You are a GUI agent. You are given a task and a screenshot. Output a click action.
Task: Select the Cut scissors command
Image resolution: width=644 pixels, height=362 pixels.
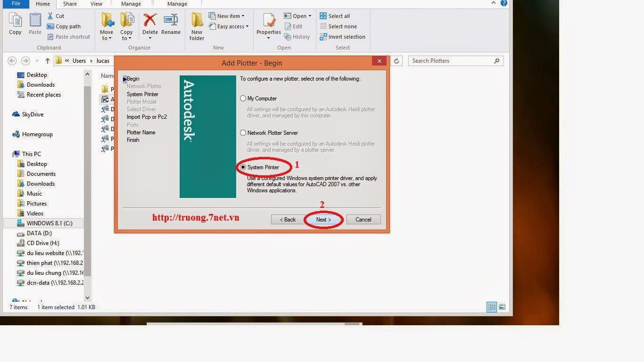[x=56, y=16]
